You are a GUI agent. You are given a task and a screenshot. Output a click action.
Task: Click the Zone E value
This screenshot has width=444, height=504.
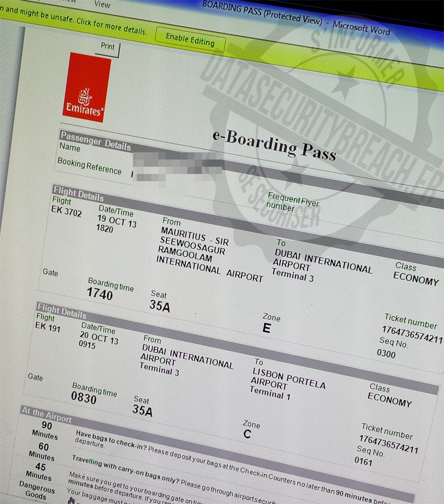266,328
